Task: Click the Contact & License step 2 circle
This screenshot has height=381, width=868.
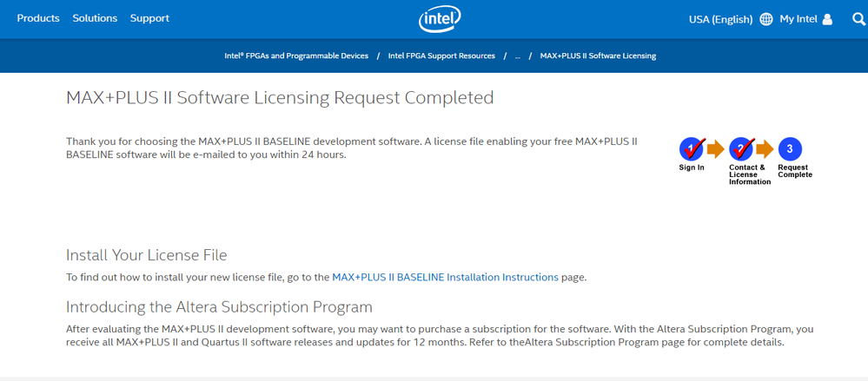Action: [742, 149]
